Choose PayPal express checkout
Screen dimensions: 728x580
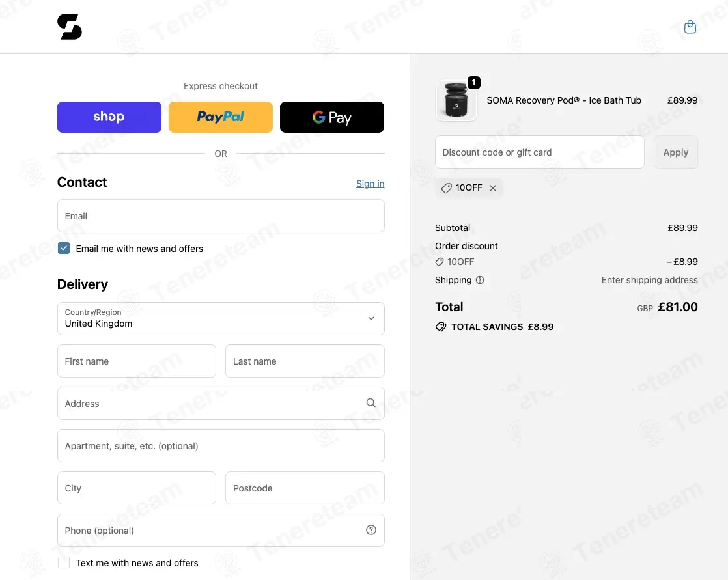pyautogui.click(x=221, y=117)
